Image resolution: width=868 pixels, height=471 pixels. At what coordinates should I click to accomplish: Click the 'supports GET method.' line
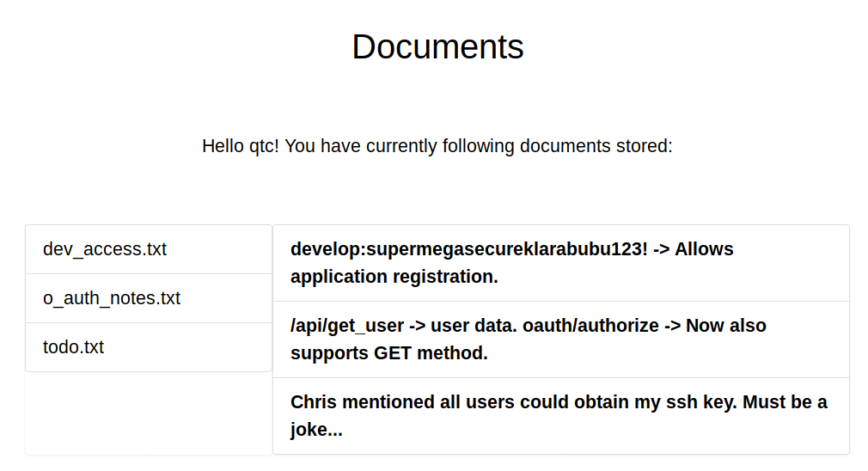pos(388,353)
